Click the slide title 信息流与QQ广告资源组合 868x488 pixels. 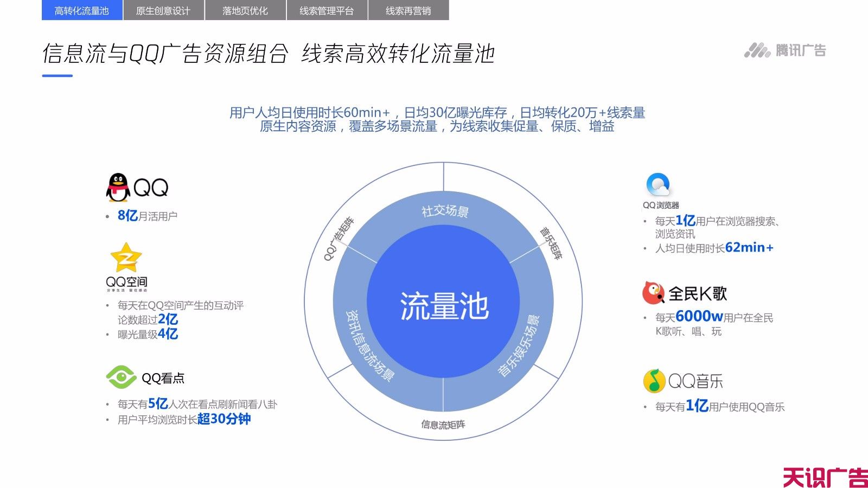(165, 54)
